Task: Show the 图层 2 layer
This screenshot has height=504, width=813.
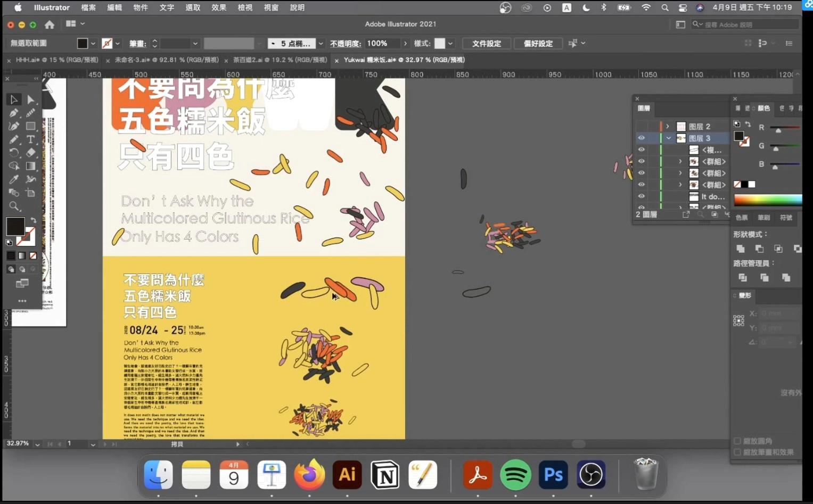Action: tap(642, 126)
